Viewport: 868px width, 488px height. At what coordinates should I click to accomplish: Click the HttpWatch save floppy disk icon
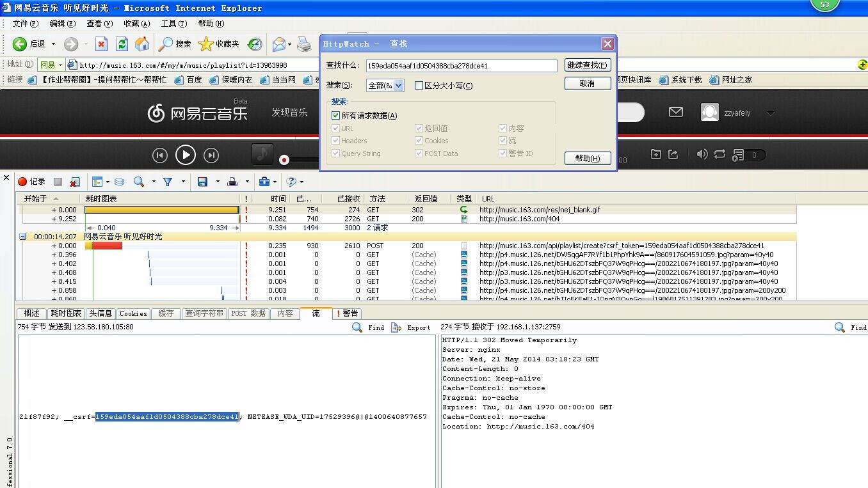202,182
